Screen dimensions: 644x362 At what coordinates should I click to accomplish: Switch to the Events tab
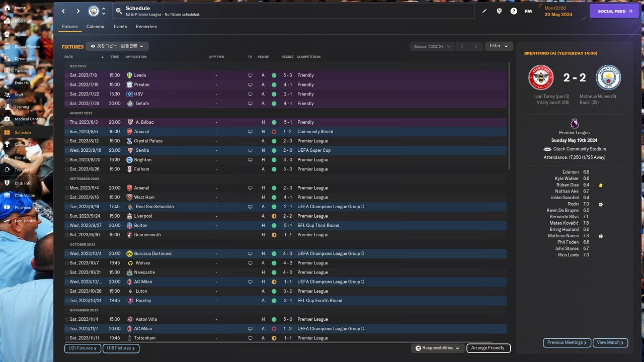pos(120,27)
